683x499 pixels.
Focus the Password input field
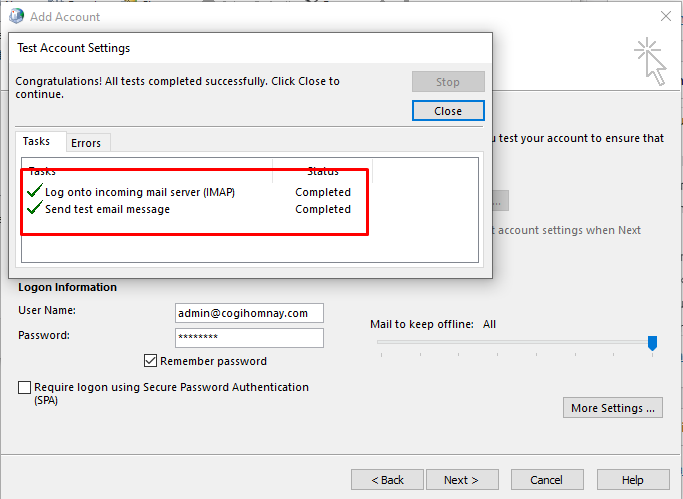tap(248, 338)
